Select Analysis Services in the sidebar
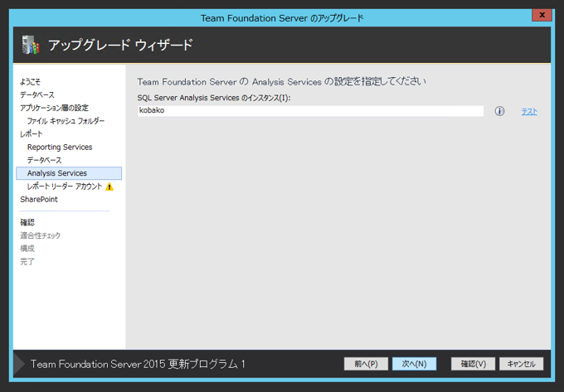Screen dimensions: 564x392 (56, 173)
